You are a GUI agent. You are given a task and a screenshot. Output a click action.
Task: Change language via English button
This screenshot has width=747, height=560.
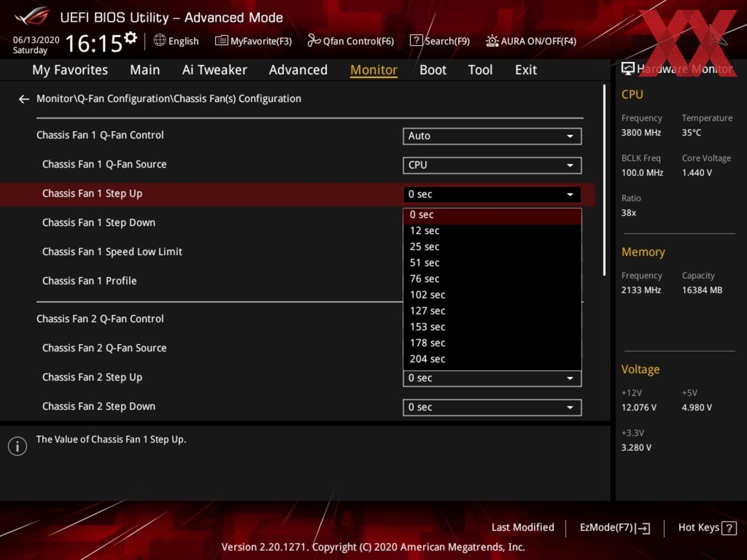pos(176,41)
